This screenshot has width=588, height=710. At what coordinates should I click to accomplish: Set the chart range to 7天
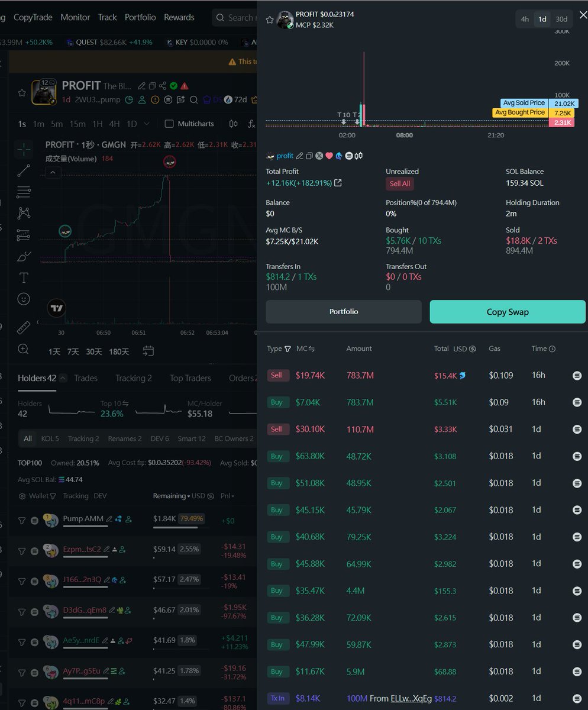tap(73, 351)
